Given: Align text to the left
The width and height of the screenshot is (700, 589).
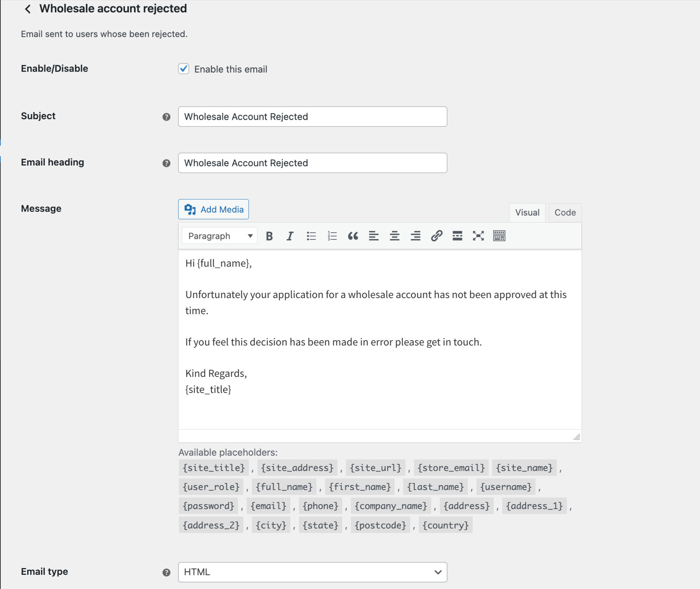Looking at the screenshot, I should pyautogui.click(x=374, y=236).
